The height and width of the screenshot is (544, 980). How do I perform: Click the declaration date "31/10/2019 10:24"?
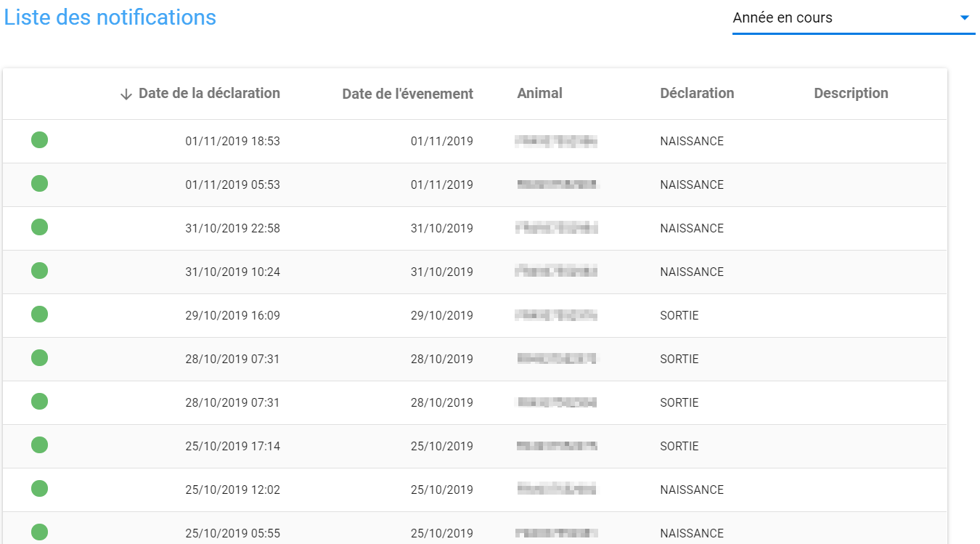pyautogui.click(x=233, y=272)
